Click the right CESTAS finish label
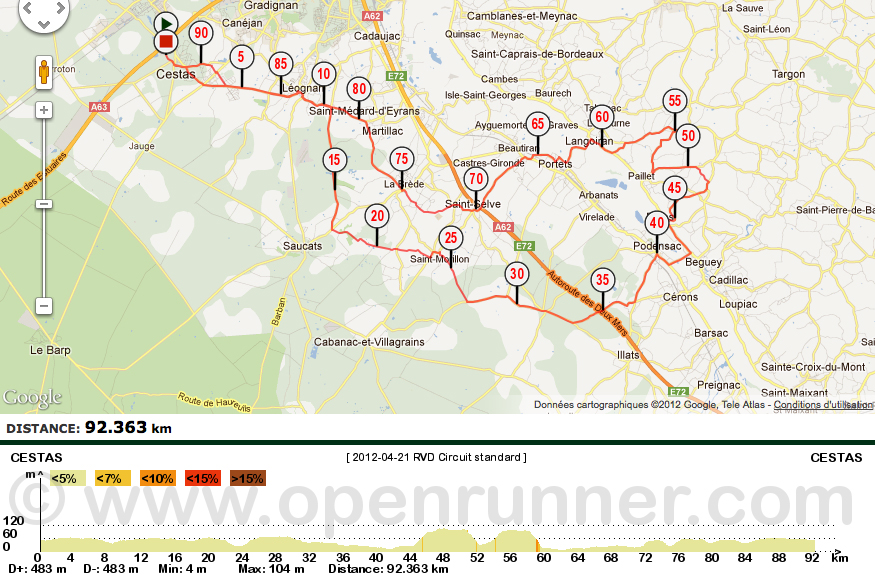Image resolution: width=876 pixels, height=581 pixels. (836, 458)
